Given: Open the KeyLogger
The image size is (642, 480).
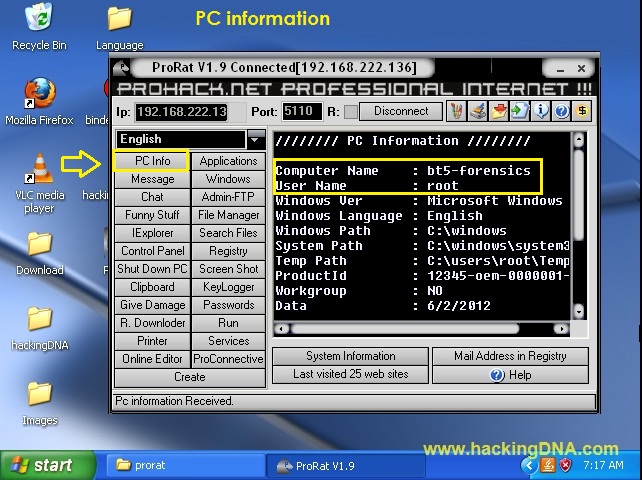Looking at the screenshot, I should click(228, 287).
